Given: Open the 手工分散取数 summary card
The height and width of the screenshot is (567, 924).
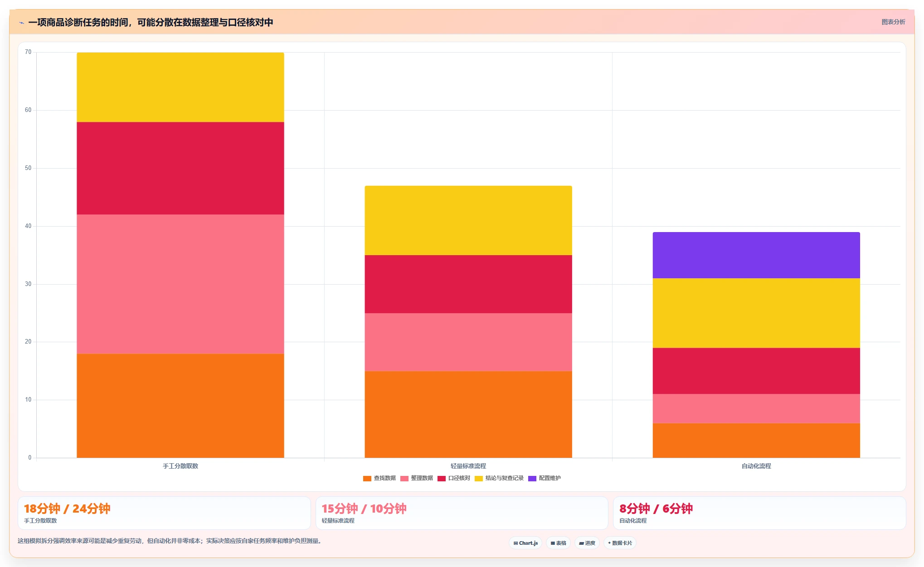Looking at the screenshot, I should [x=164, y=513].
